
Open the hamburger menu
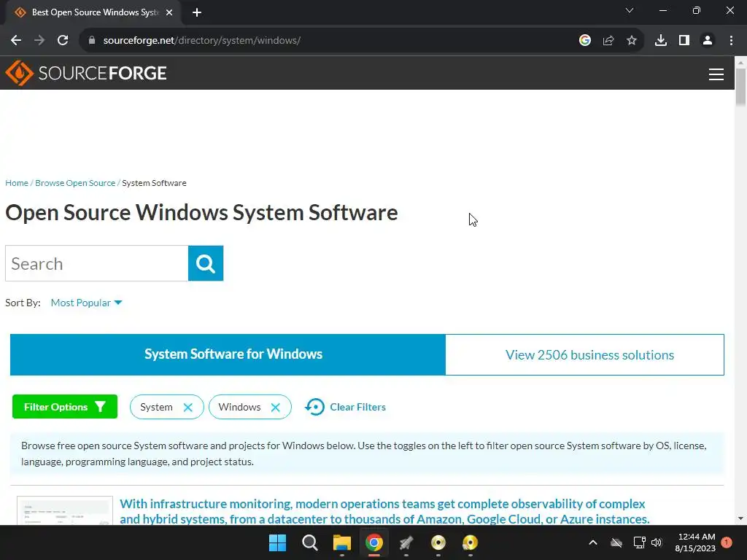(x=716, y=74)
